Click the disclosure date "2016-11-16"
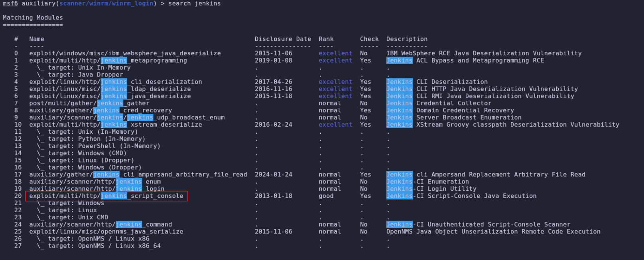Viewport: 644px width, 260px height. 274,89
